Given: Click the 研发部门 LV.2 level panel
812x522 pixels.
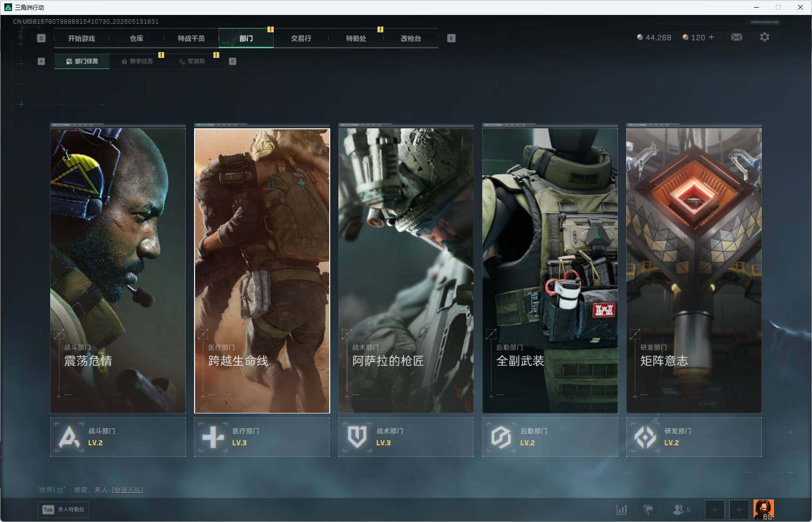Looking at the screenshot, I should coord(694,437).
